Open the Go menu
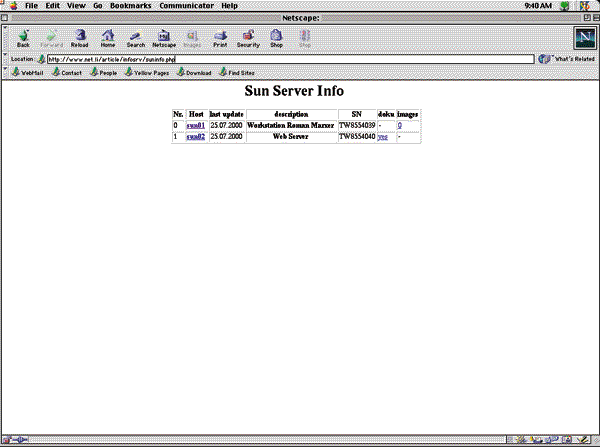600x447 pixels. (x=98, y=6)
